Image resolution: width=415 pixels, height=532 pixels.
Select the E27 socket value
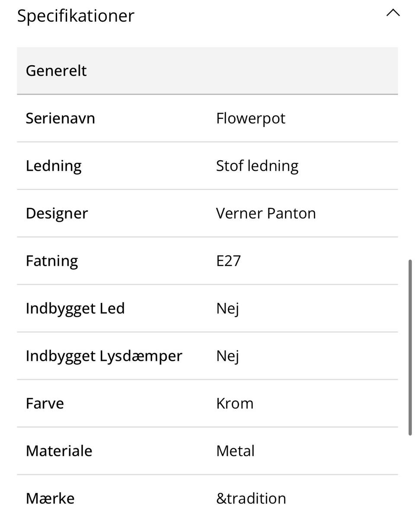pyautogui.click(x=228, y=261)
